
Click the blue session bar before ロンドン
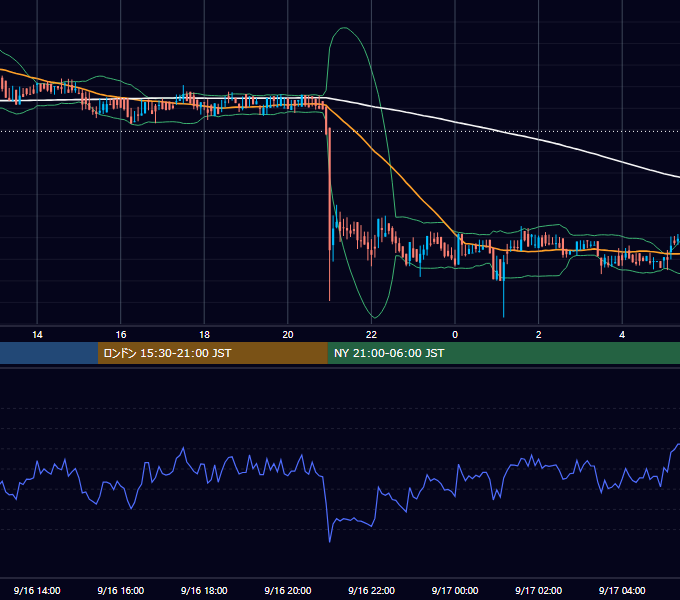coord(49,353)
